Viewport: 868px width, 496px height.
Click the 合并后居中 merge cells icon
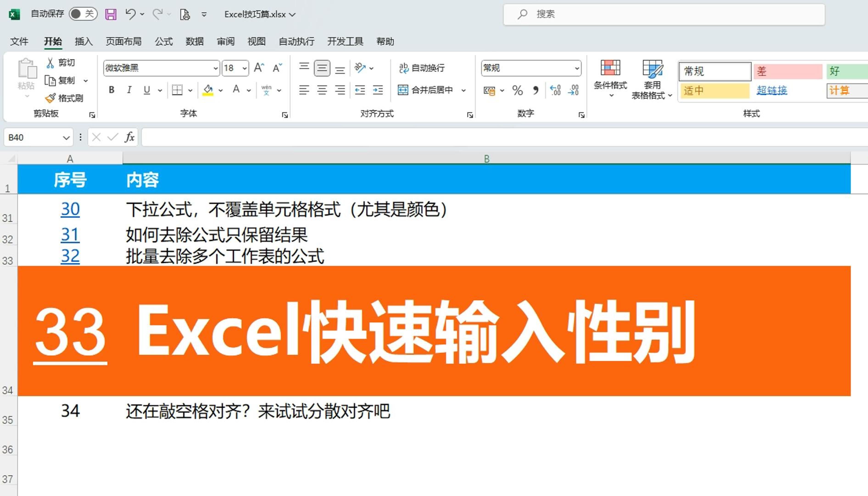click(x=403, y=90)
